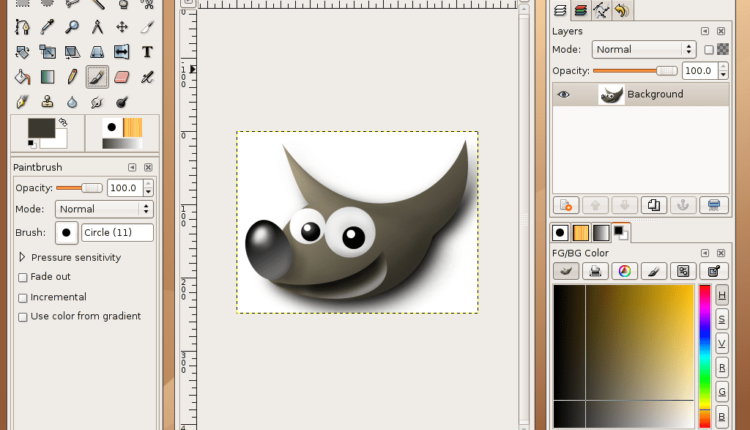Viewport: 750px width, 430px height.
Task: Select the Blur/Sharpen droplet tool
Action: point(72,102)
